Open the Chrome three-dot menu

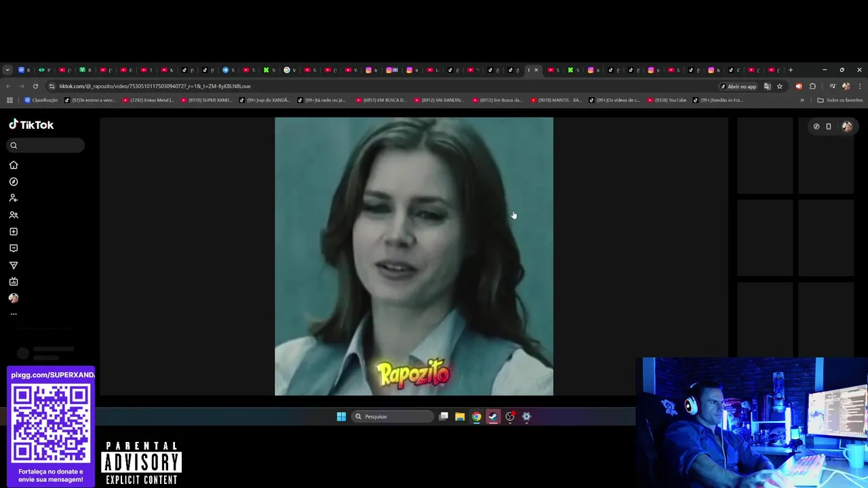coord(860,86)
